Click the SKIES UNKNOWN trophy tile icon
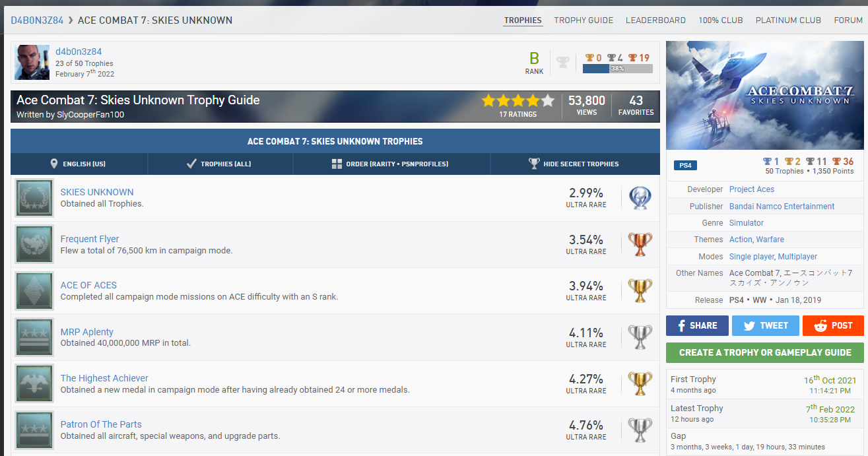Image resolution: width=868 pixels, height=456 pixels. coord(34,198)
